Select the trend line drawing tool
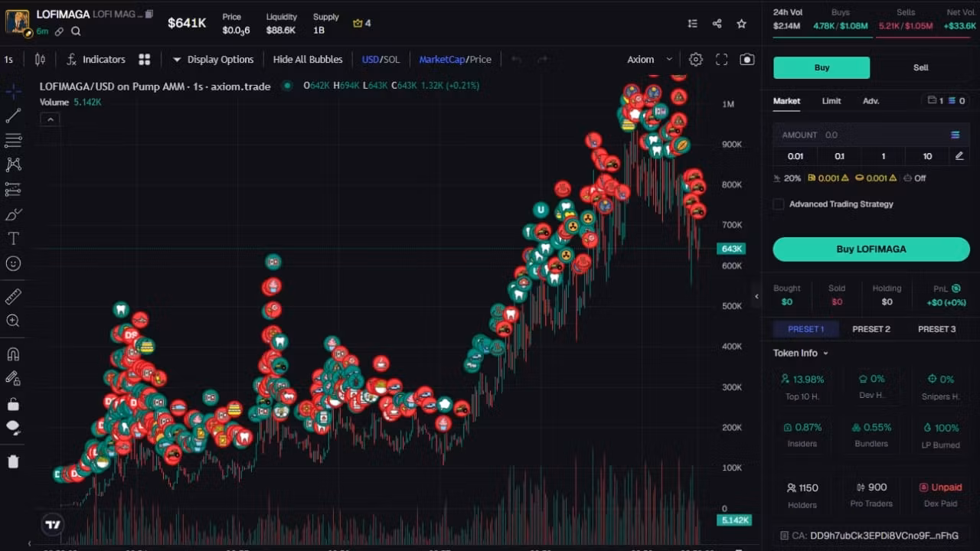The width and height of the screenshot is (980, 551). click(x=13, y=116)
